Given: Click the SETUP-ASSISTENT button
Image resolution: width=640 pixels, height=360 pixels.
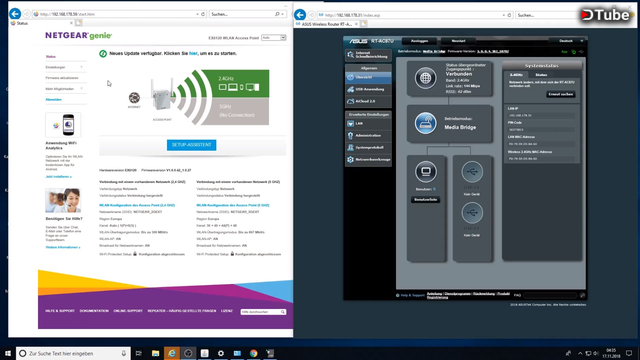Looking at the screenshot, I should click(x=191, y=145).
